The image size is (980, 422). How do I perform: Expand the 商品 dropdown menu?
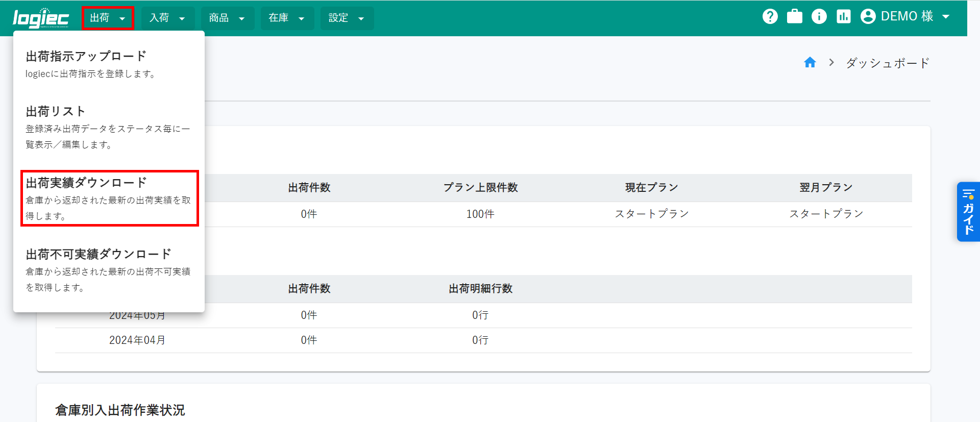click(227, 18)
